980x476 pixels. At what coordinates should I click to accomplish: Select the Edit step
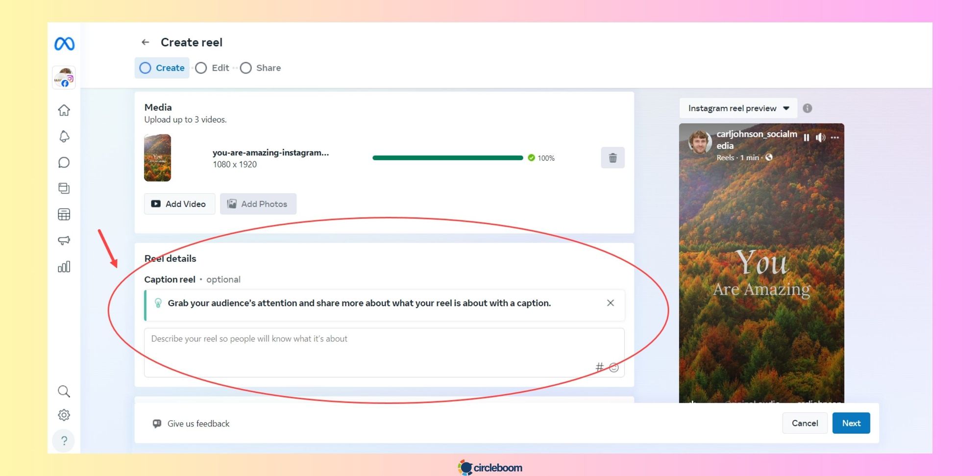click(212, 68)
